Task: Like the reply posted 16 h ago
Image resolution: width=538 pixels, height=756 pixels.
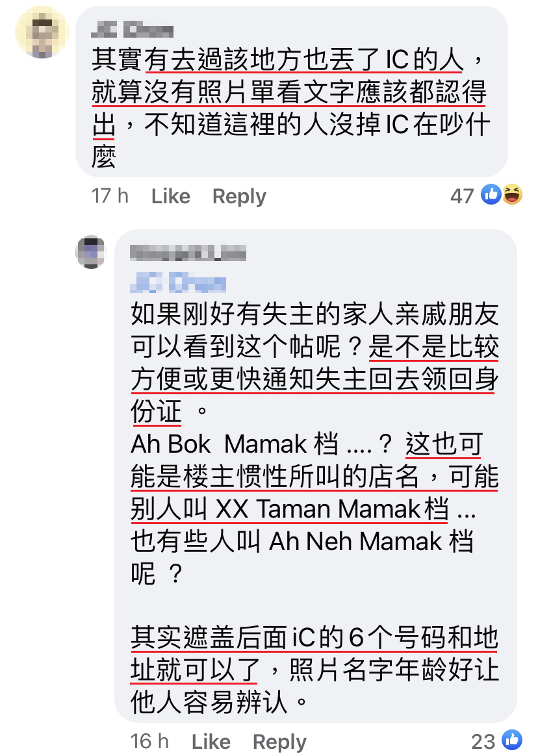Action: [x=211, y=742]
